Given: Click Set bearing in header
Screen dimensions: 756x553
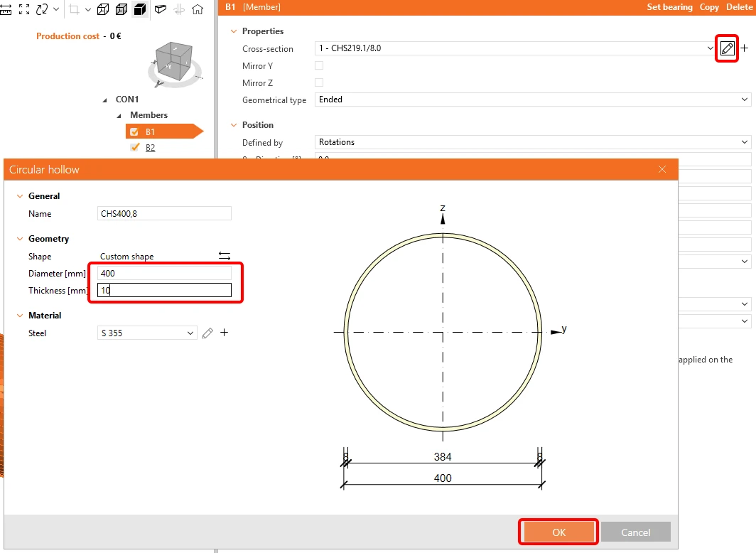Looking at the screenshot, I should tap(669, 7).
